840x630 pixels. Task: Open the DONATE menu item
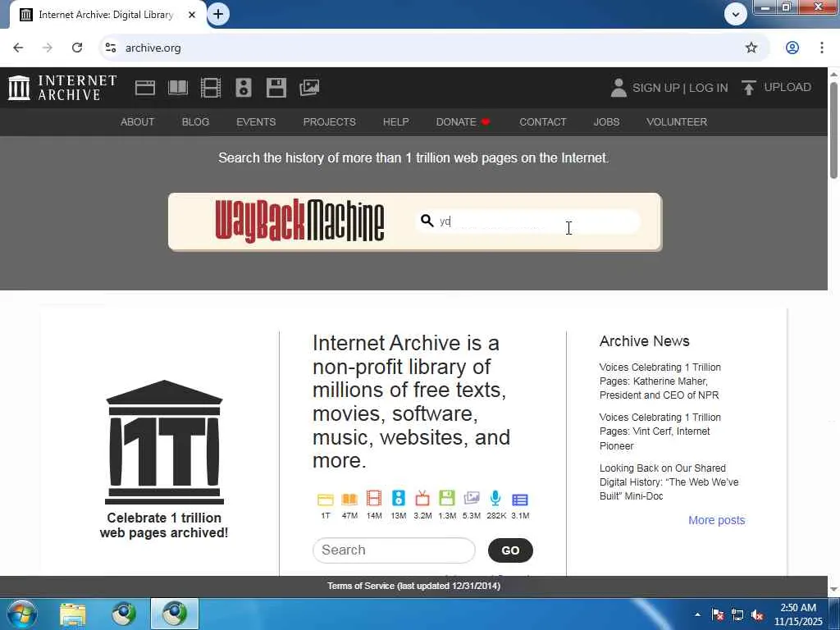point(463,121)
